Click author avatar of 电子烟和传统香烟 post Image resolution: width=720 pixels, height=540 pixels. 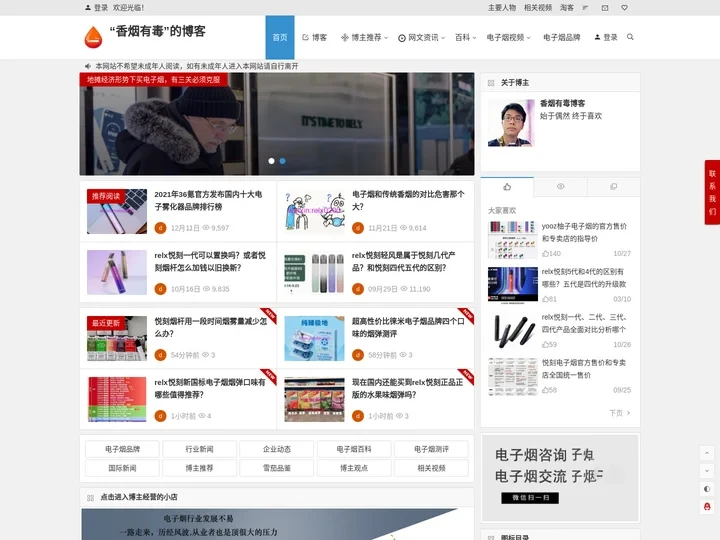[x=358, y=228]
